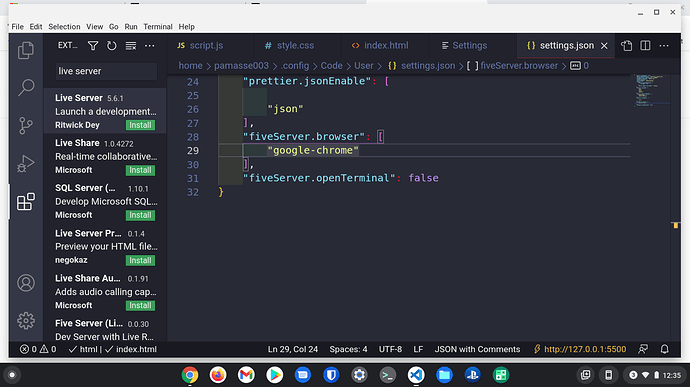Show errors and warnings problems panel
The height and width of the screenshot is (387, 690).
38,349
